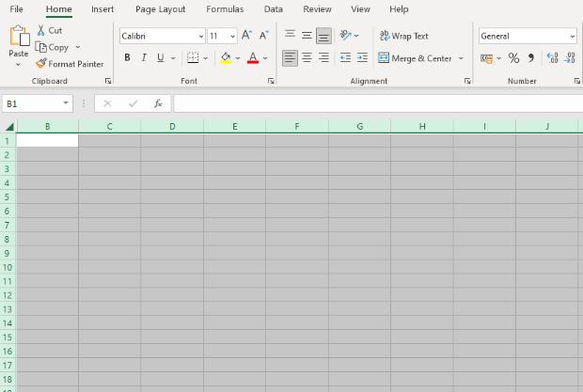This screenshot has height=392, width=583.
Task: Confirm formula entry with checkmark
Action: click(134, 103)
